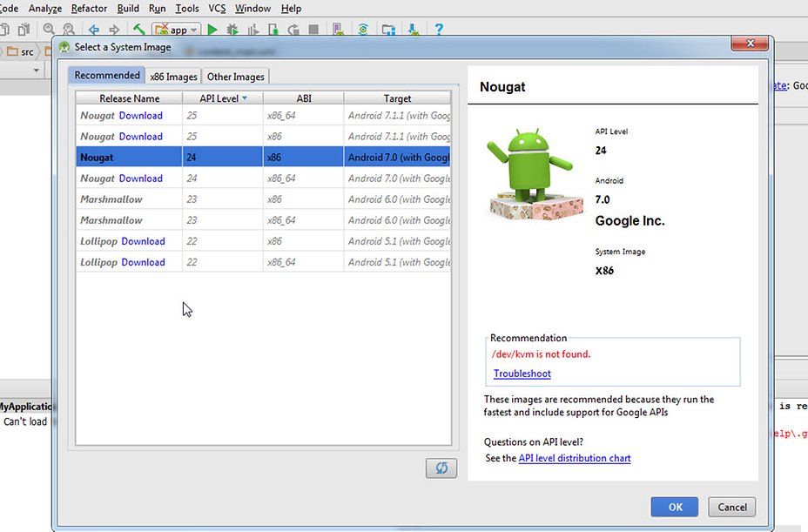This screenshot has width=808, height=532.
Task: Click '/dev/kvm is not found.' error text
Action: click(x=541, y=354)
